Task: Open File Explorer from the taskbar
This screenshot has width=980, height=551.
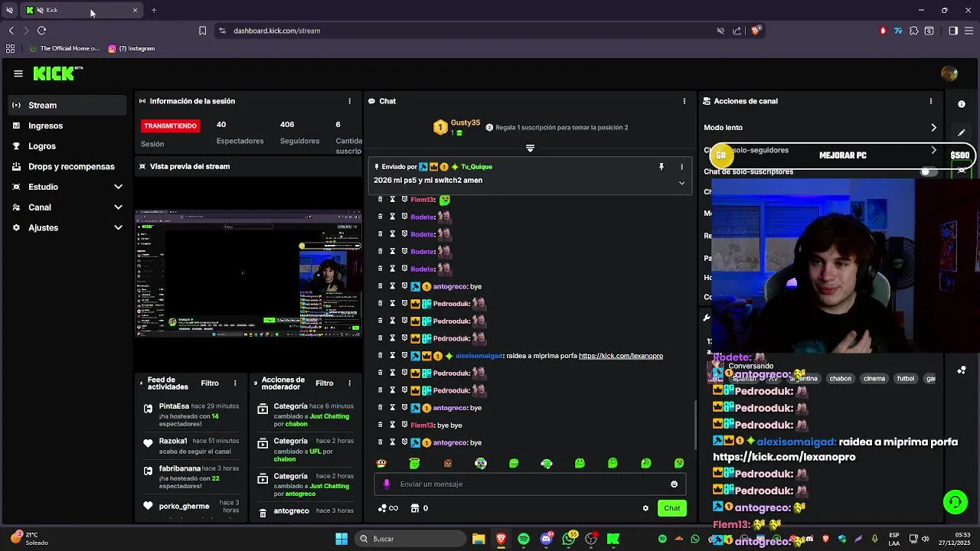Action: coord(479,539)
